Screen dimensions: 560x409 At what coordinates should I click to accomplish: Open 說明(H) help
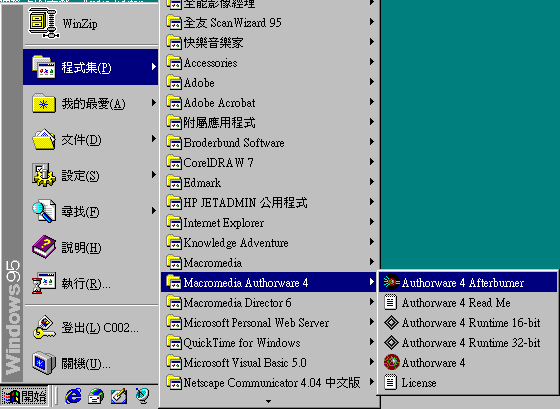[91, 247]
